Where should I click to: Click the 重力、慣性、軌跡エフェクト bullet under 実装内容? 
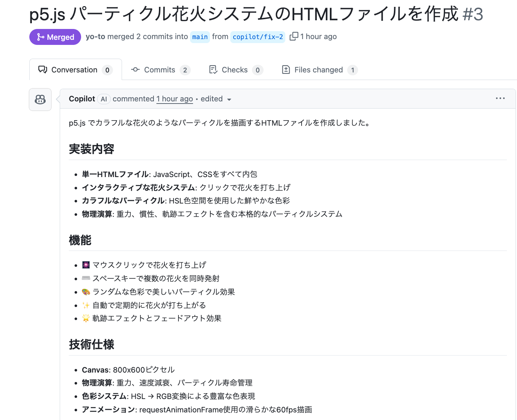point(212,214)
